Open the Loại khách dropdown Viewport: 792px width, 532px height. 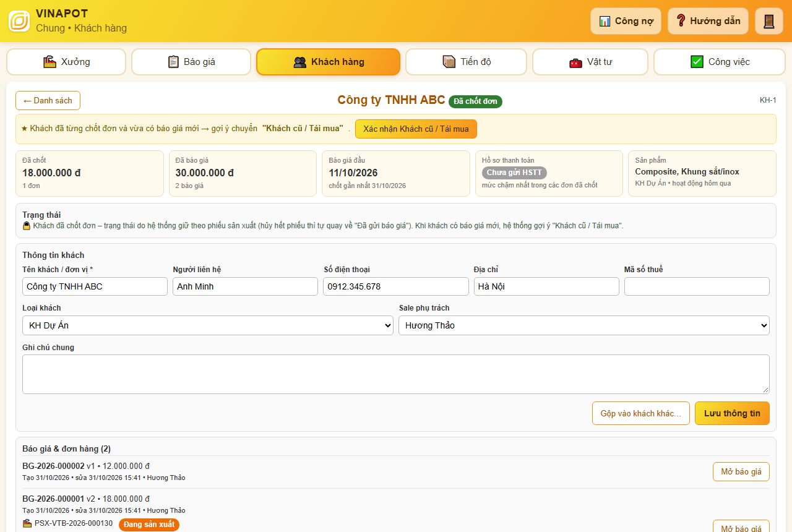coord(208,325)
